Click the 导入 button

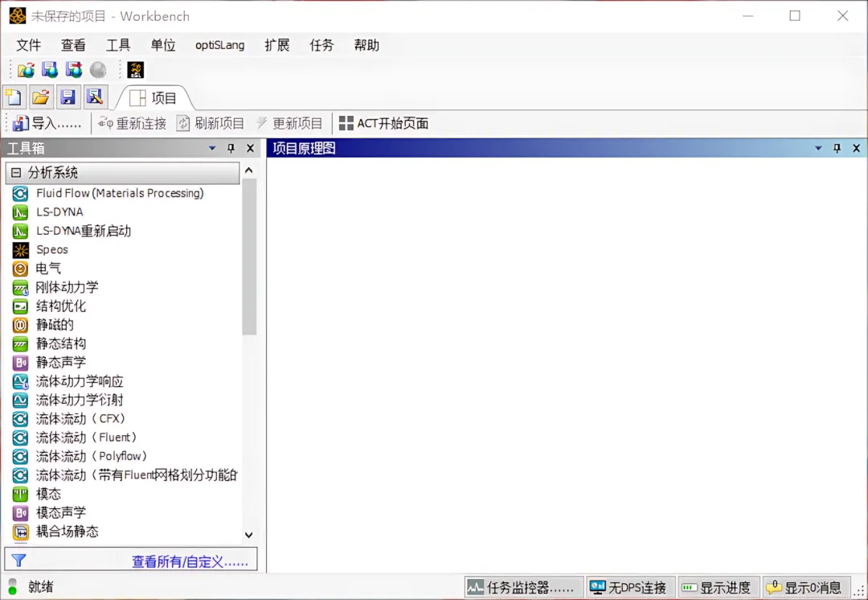coord(47,123)
